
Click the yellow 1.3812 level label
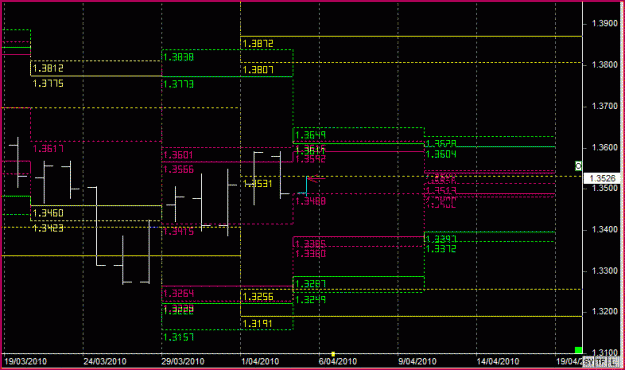(48, 68)
